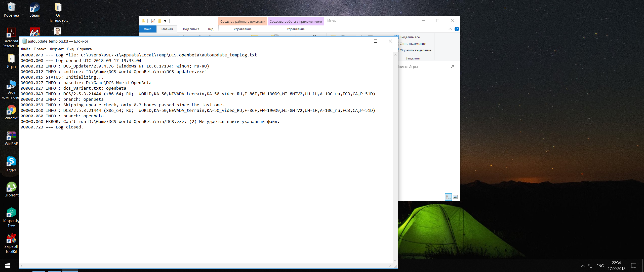
Task: Open Notepad Справка menu
Action: [84, 49]
